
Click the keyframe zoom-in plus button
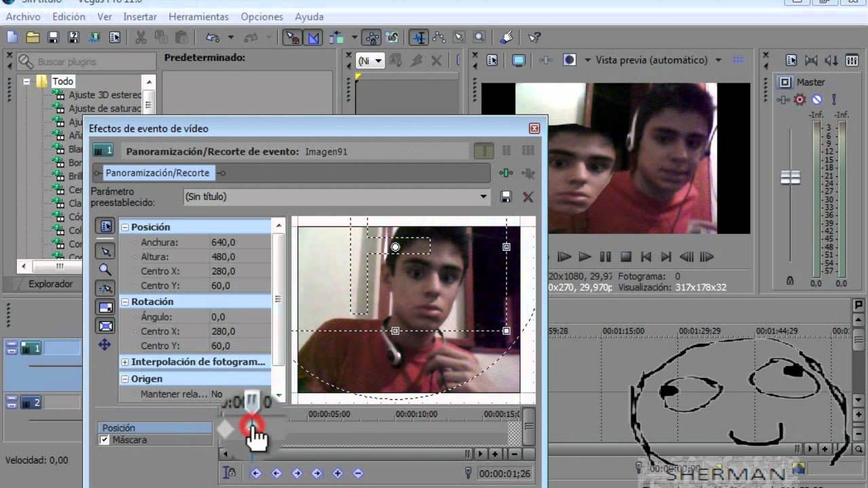(x=495, y=454)
